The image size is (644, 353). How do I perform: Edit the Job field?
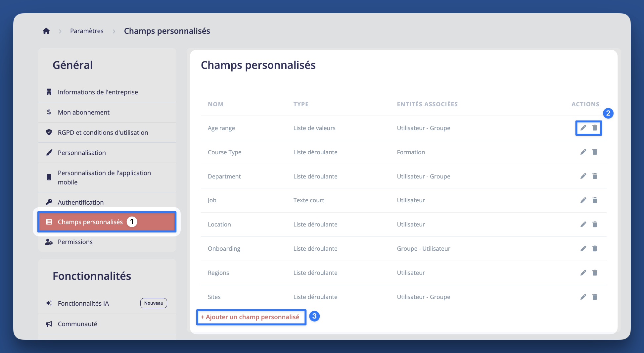(583, 200)
